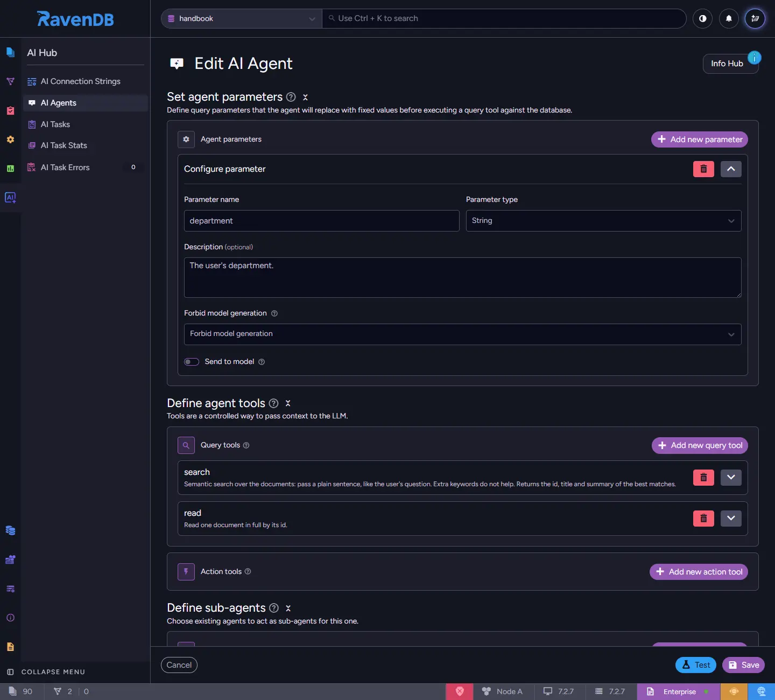Screen dimensions: 775x700
Task: Collapse the Set agent parameters section
Action: click(305, 97)
